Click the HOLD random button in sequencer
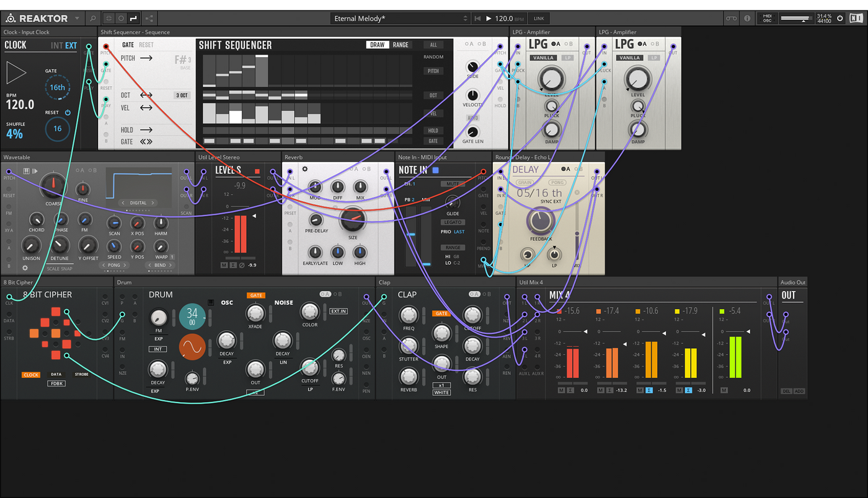868x498 pixels. (433, 131)
